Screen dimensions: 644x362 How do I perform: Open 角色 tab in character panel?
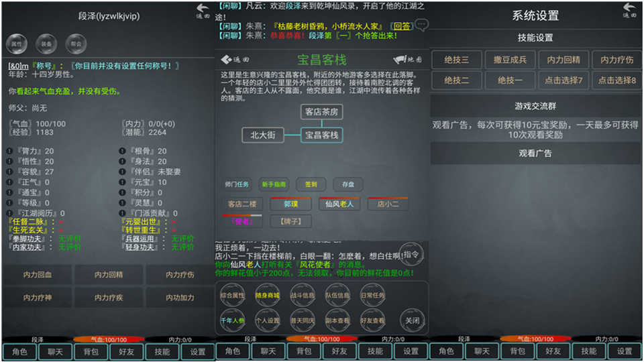coord(19,352)
